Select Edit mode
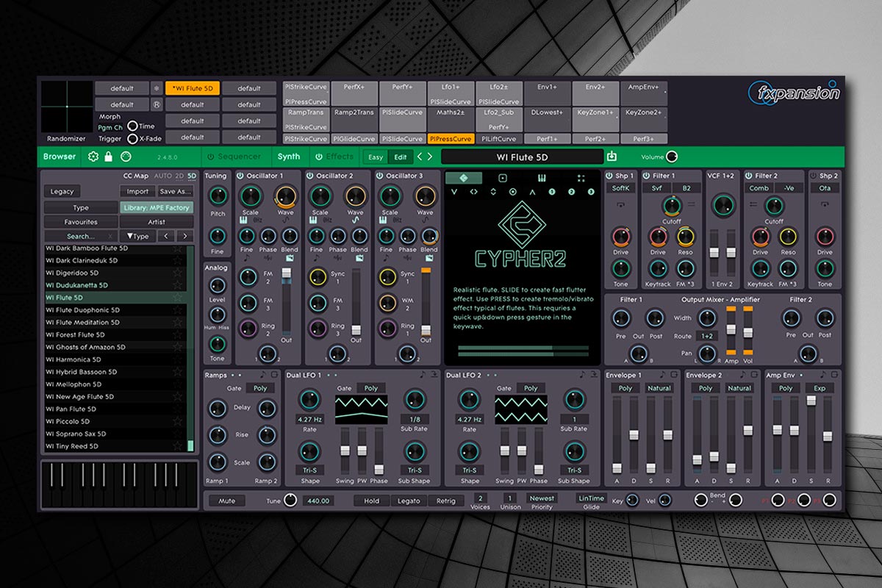Screen dimensions: 882x588 tap(401, 157)
